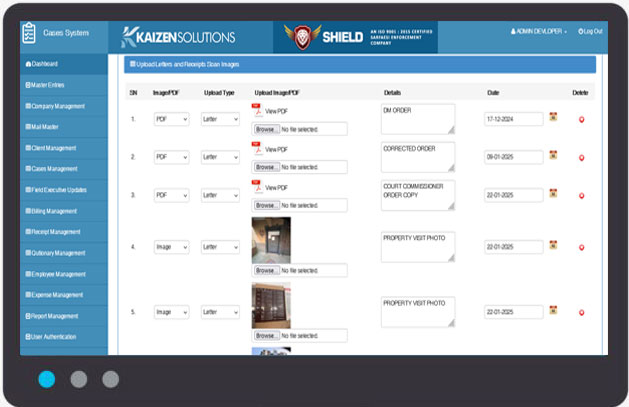The image size is (629, 407).
Task: Open the calendar picker for row 3
Action: (x=553, y=193)
